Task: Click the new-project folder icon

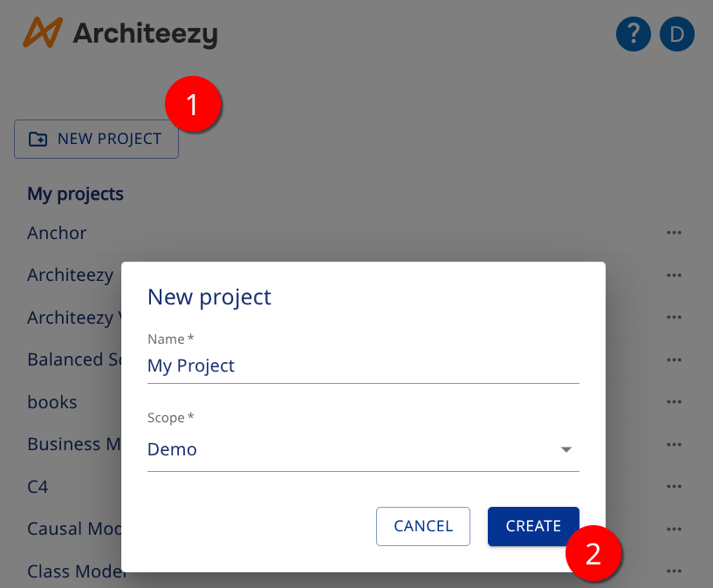Action: (38, 138)
